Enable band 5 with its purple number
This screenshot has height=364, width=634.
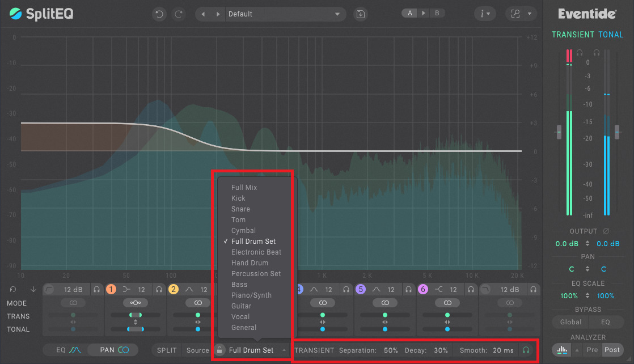[360, 290]
